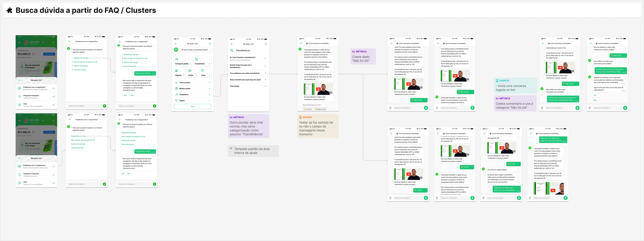Expand the Máquina card chevron

coord(184,75)
